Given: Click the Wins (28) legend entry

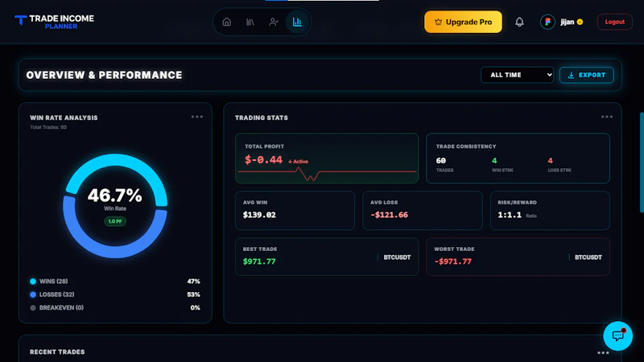Looking at the screenshot, I should click(x=53, y=281).
